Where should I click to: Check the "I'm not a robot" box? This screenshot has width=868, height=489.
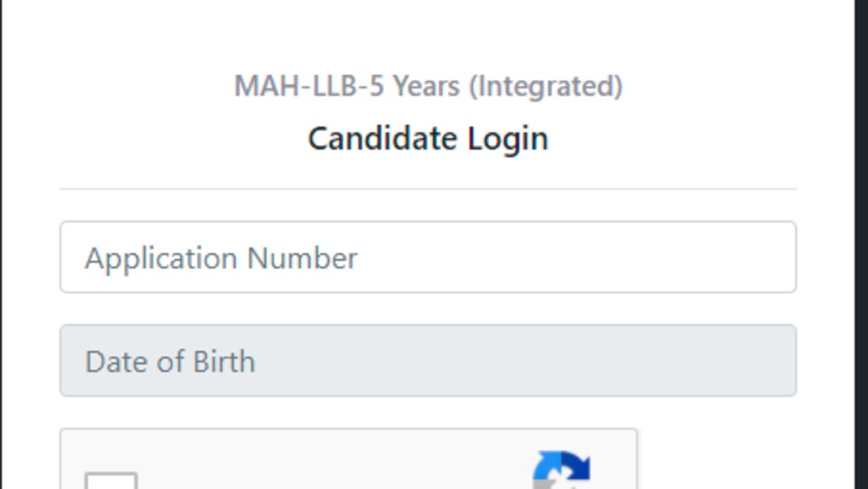click(110, 481)
